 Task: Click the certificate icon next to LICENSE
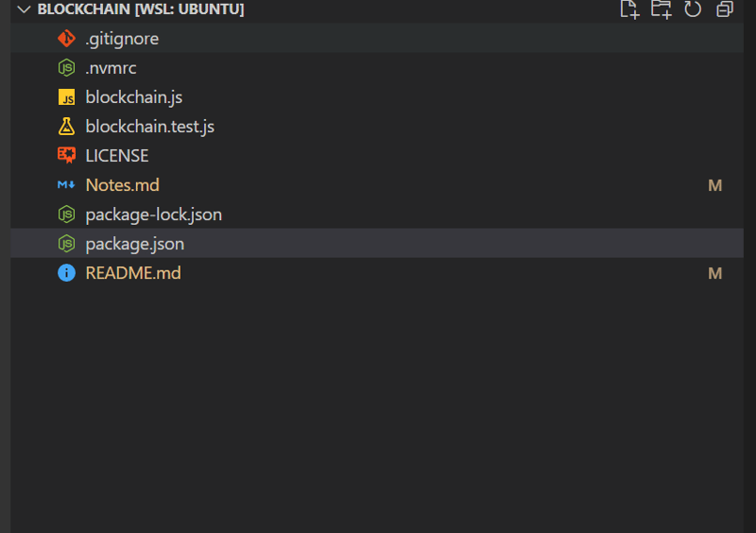tap(66, 155)
